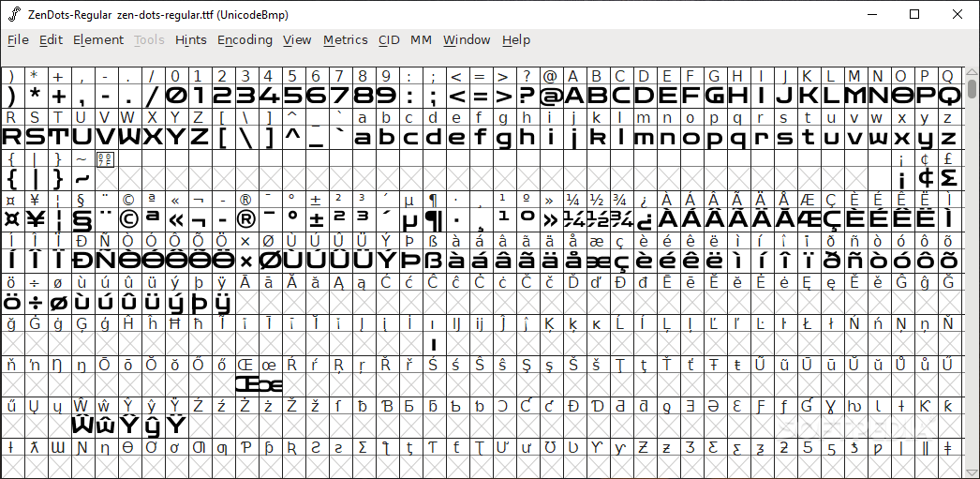This screenshot has width=980, height=479.
Task: Select the at-sign @ glyph cell
Action: (x=550, y=97)
